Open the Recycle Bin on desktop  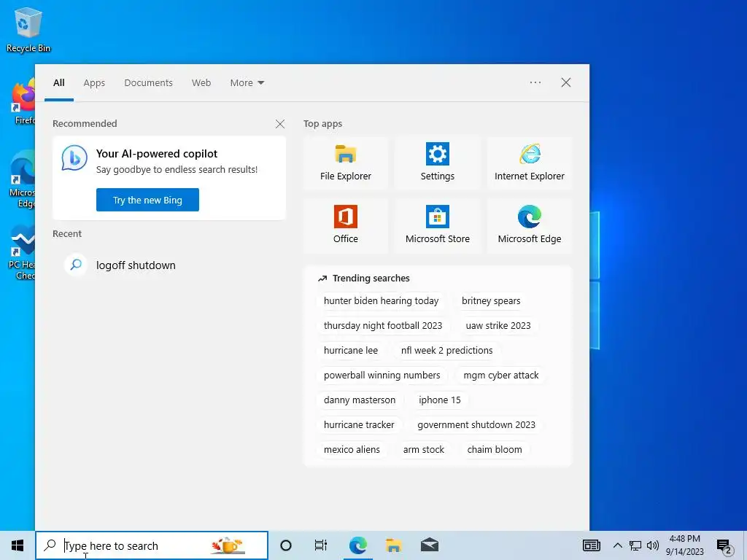[28, 31]
